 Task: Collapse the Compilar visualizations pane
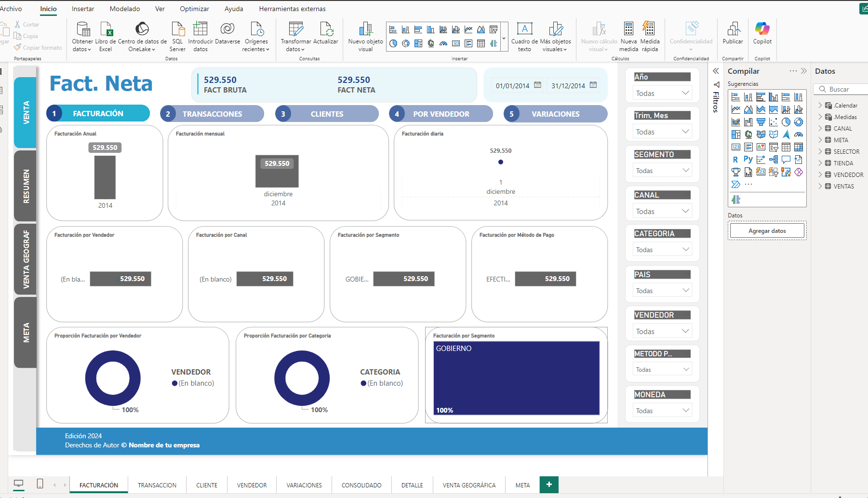click(803, 71)
